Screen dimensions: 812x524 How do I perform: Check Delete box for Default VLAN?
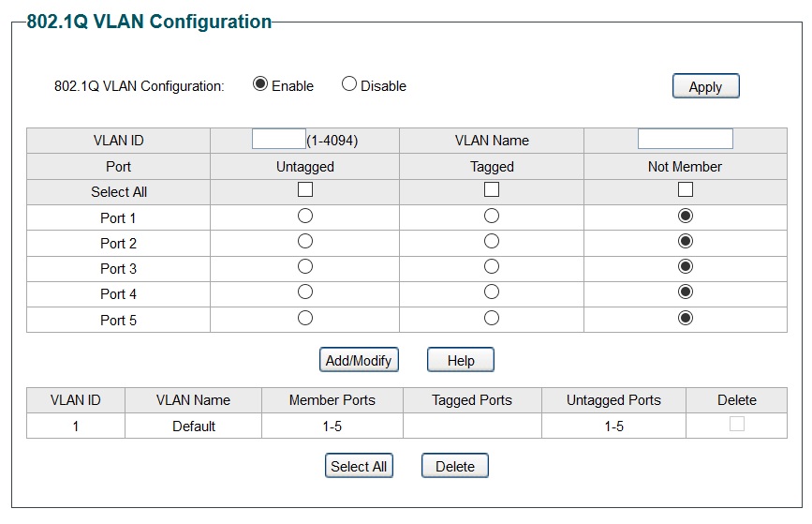point(736,424)
